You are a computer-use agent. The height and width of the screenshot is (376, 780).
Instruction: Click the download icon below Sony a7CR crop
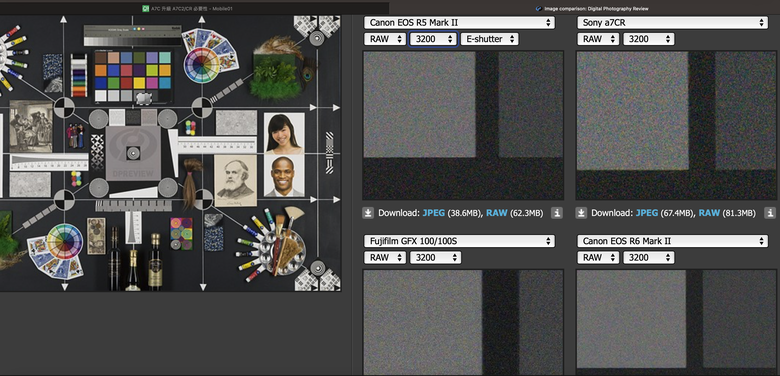pyautogui.click(x=581, y=213)
